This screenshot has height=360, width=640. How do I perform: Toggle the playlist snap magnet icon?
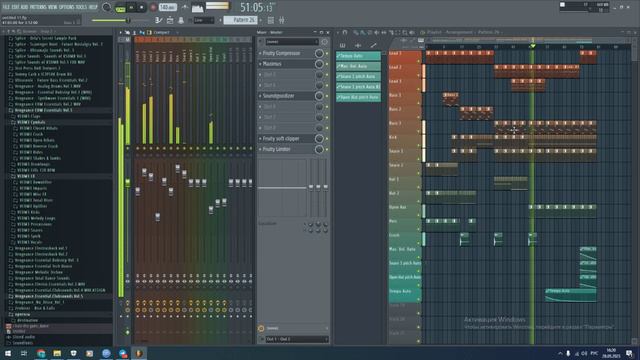click(344, 32)
